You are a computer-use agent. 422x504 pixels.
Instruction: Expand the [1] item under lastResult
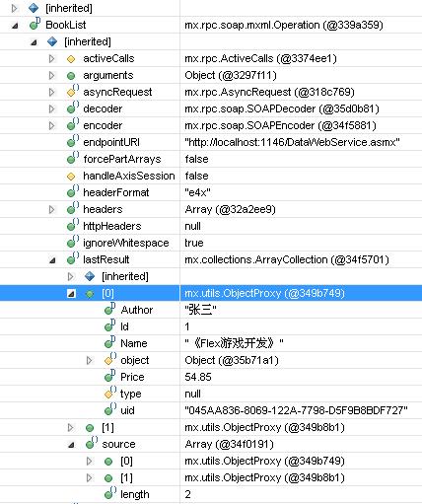coord(70,427)
